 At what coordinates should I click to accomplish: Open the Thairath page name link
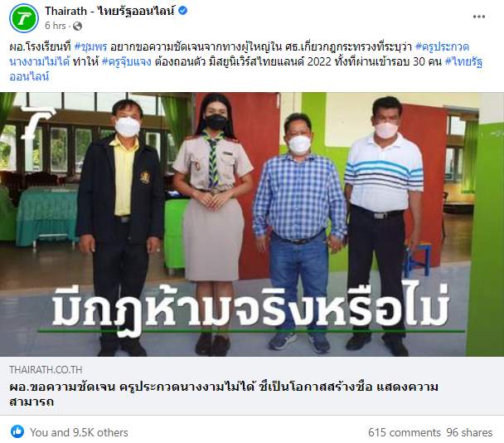click(x=110, y=11)
